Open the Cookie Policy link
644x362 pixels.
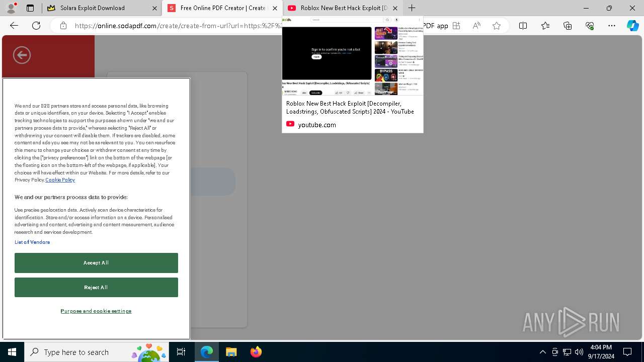pyautogui.click(x=60, y=180)
